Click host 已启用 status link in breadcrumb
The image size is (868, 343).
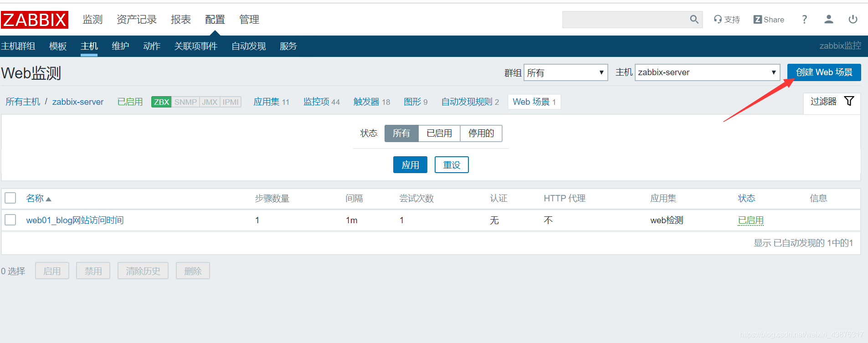130,102
